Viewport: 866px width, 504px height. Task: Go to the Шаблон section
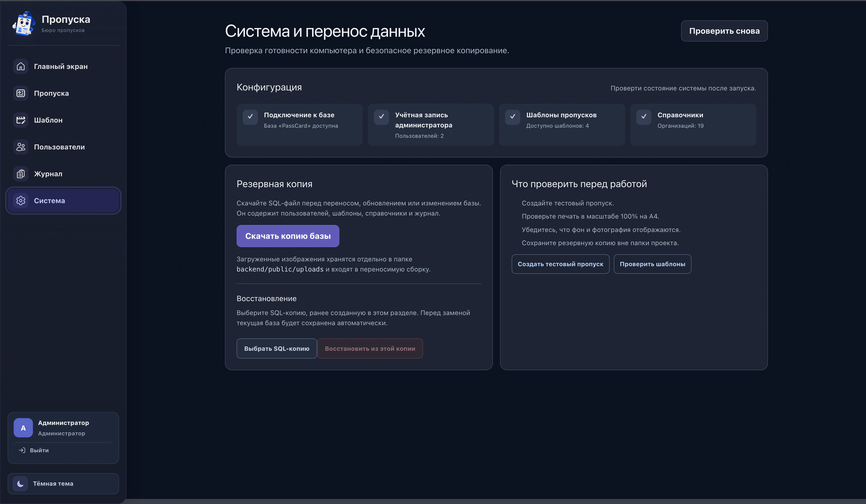coord(63,120)
